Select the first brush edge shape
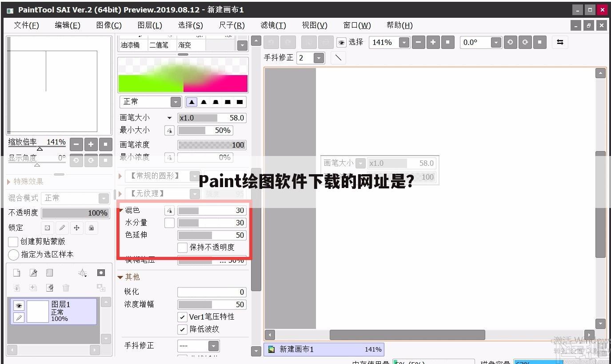The width and height of the screenshot is (611, 364). [x=192, y=102]
